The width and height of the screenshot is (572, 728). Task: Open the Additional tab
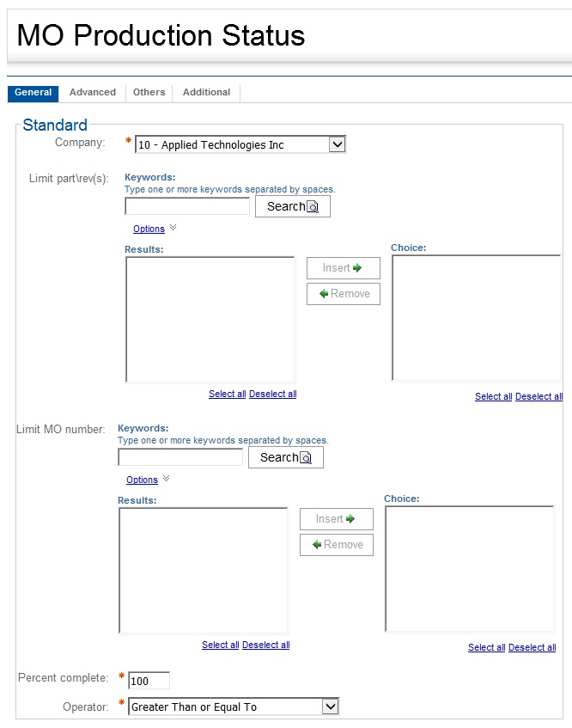[206, 93]
